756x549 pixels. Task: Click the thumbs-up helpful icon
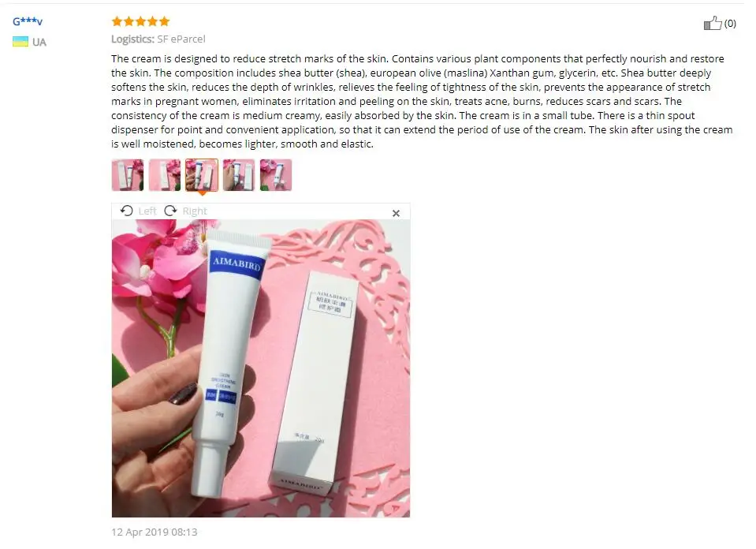[712, 23]
